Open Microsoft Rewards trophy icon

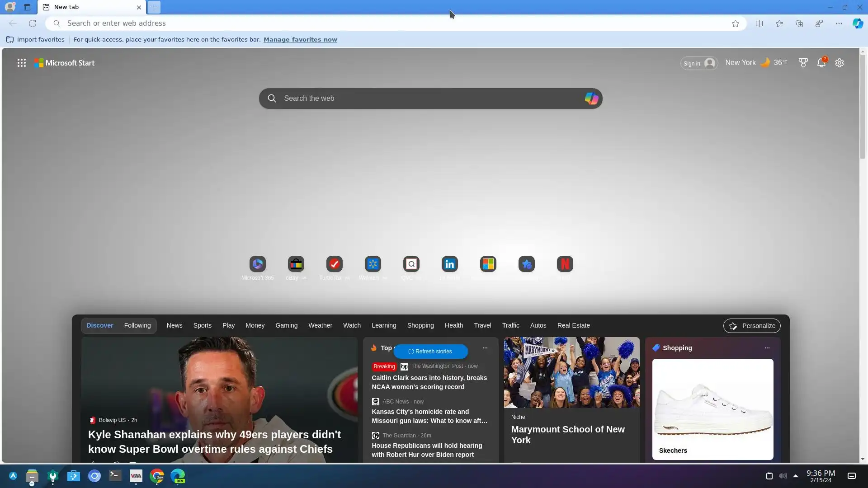click(803, 63)
